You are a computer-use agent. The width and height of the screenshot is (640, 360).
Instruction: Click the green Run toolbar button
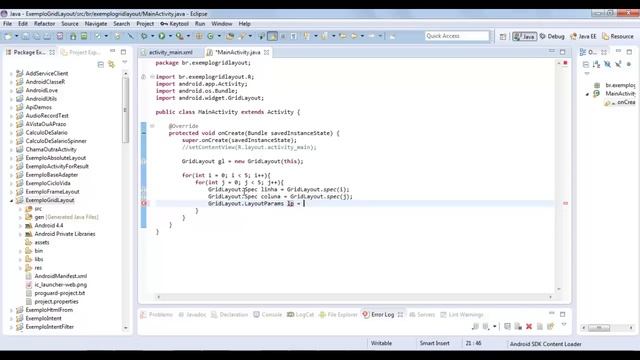162,36
